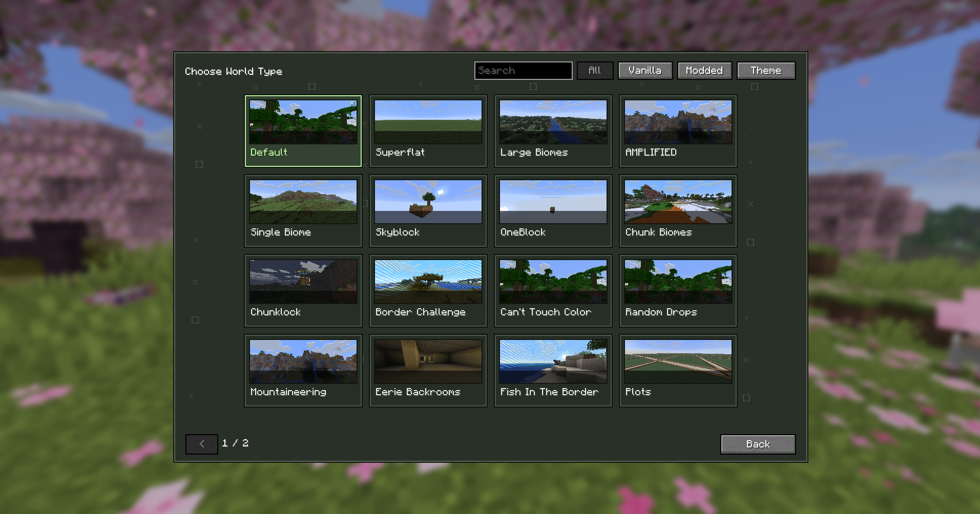
Task: Pick the Large Biomes world type
Action: point(553,131)
